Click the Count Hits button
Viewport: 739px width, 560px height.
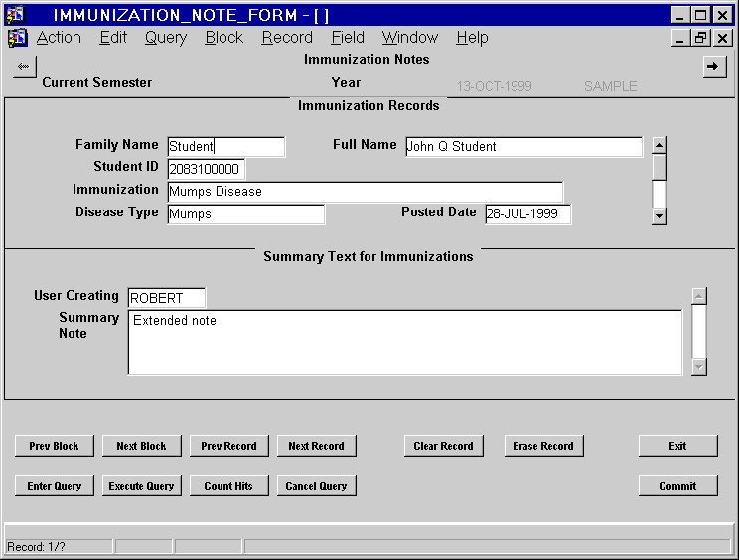tap(229, 486)
